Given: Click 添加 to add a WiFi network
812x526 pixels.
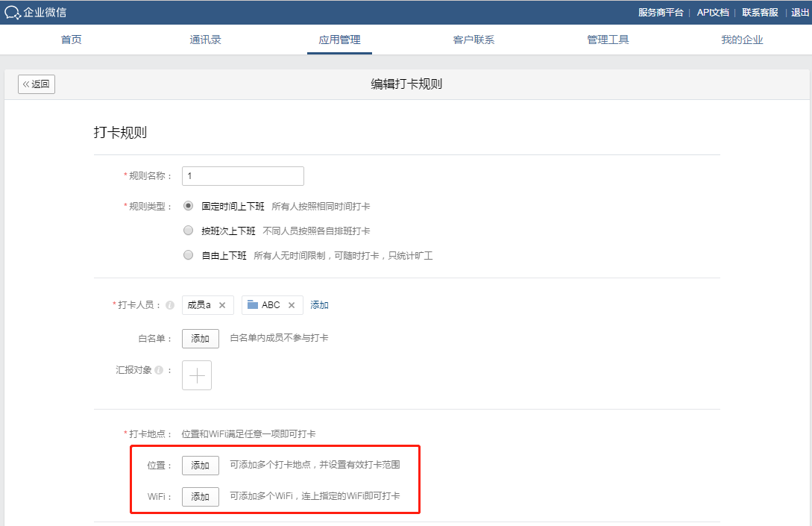Looking at the screenshot, I should coord(200,496).
